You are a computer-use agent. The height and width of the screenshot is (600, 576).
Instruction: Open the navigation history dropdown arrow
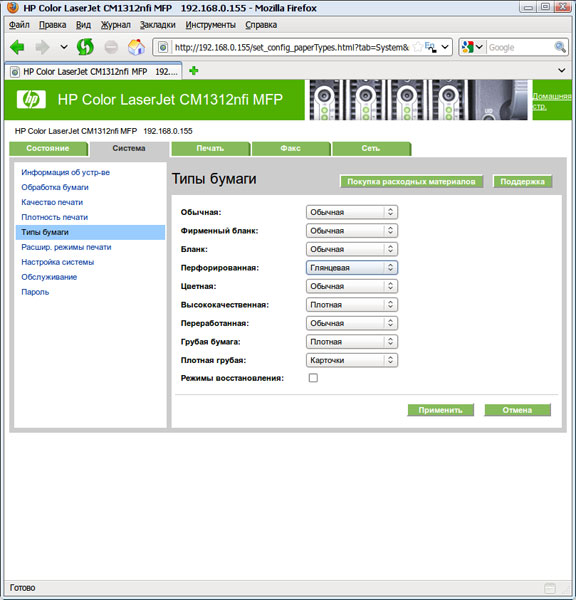click(64, 47)
